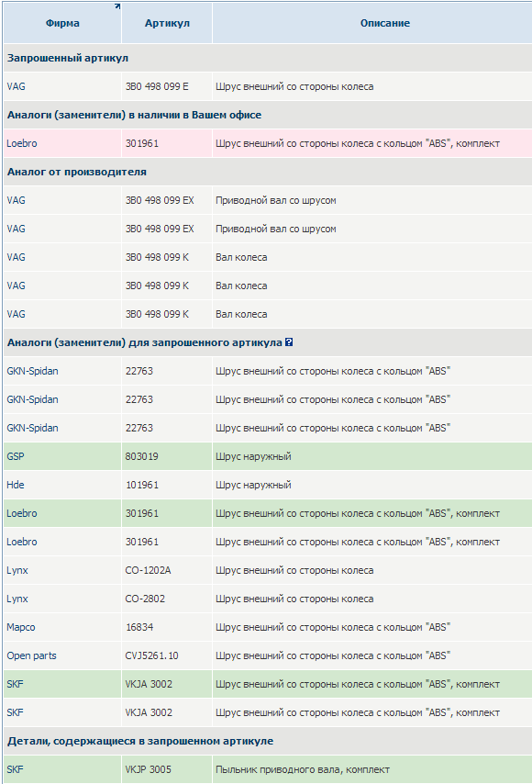Select the Hde brand link
The height and width of the screenshot is (784, 532).
pyautogui.click(x=16, y=485)
